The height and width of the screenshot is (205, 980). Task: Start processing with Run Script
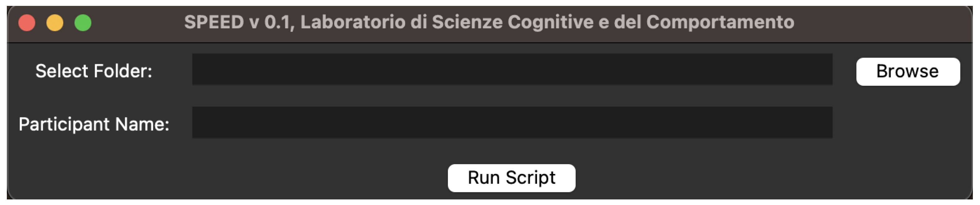tap(511, 178)
